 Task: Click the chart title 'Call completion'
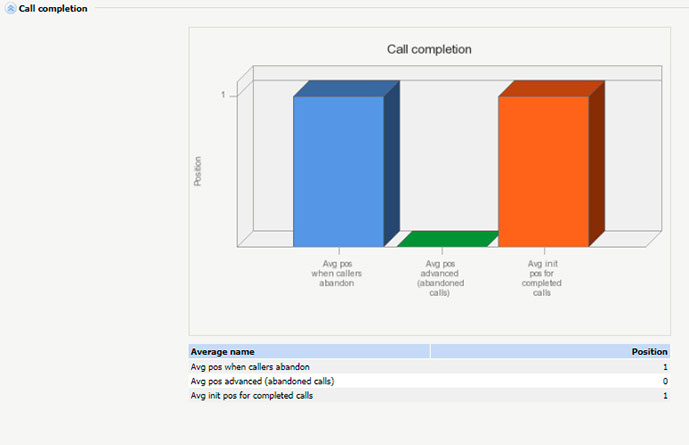pyautogui.click(x=429, y=49)
